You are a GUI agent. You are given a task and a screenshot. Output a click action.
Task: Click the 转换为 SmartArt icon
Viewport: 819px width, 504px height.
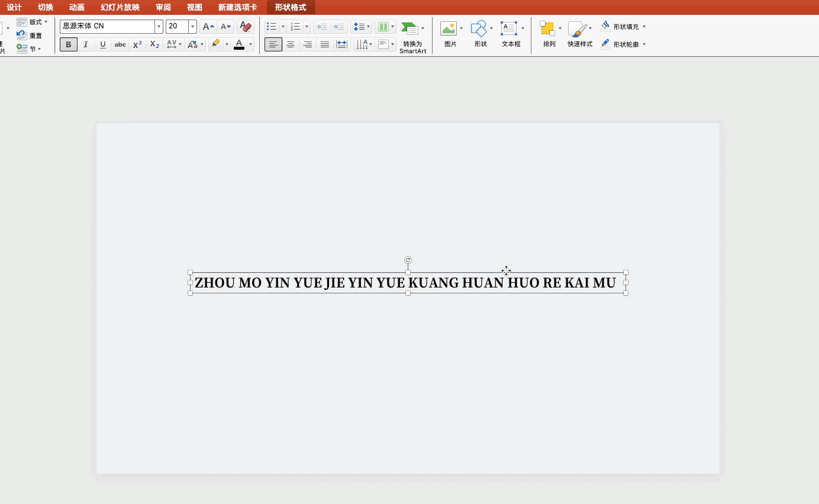coord(409,28)
